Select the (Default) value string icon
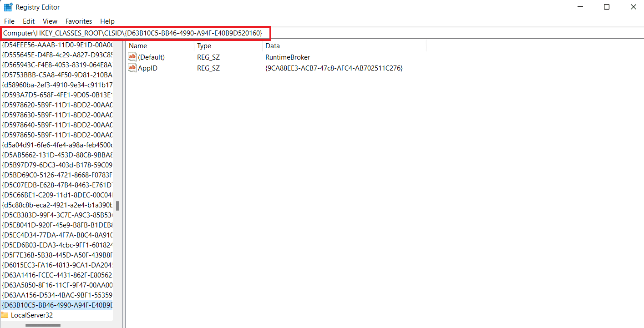The image size is (644, 328). [x=132, y=57]
